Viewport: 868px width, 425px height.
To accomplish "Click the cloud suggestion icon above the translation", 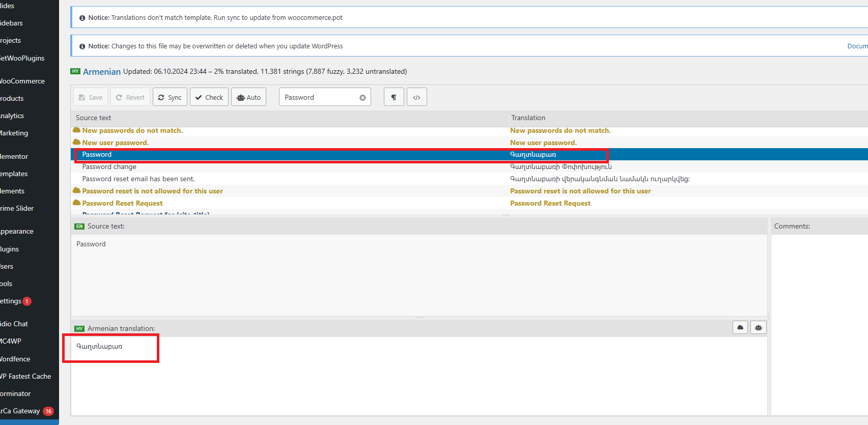I will (x=740, y=327).
